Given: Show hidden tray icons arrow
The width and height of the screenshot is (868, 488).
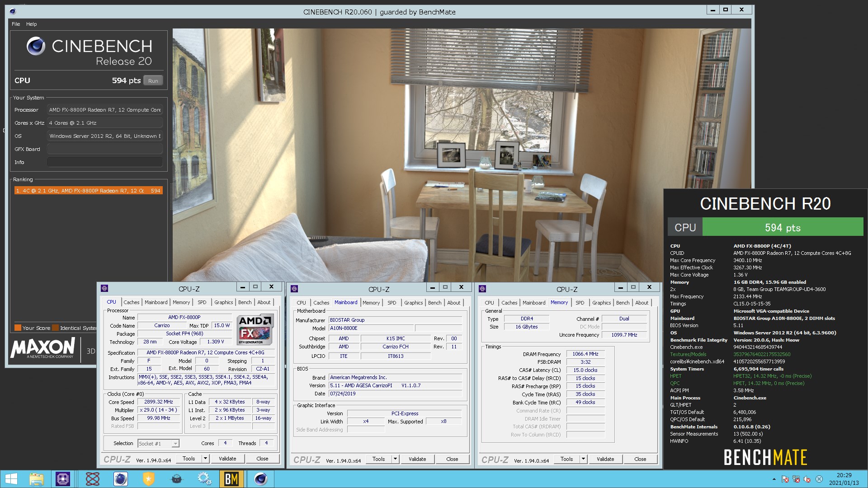Looking at the screenshot, I should click(x=774, y=479).
